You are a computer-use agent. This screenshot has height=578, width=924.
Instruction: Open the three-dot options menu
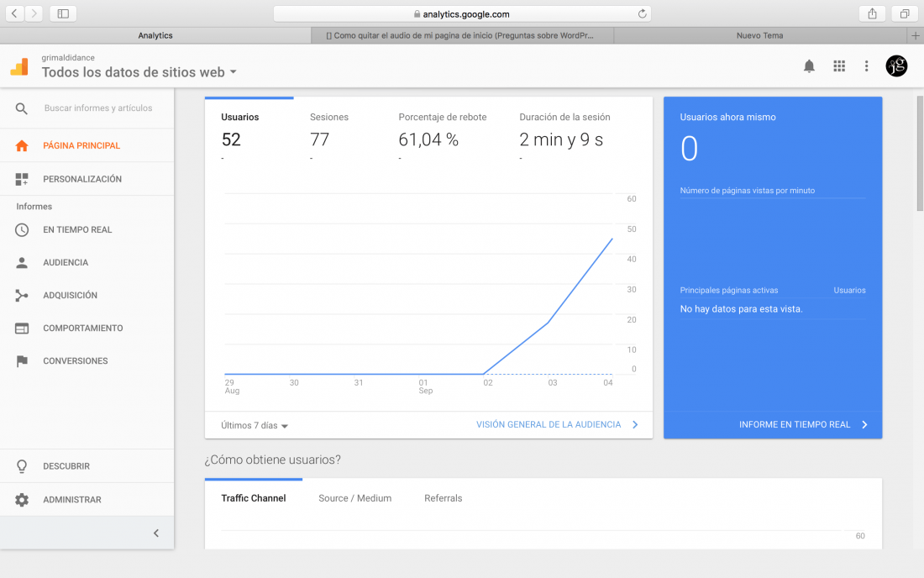click(866, 66)
